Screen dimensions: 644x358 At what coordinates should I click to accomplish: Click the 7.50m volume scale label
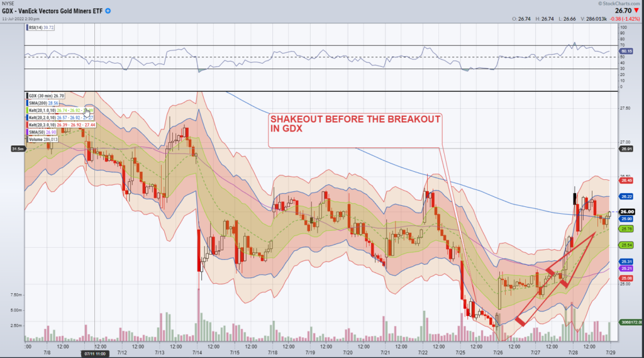pyautogui.click(x=16, y=295)
